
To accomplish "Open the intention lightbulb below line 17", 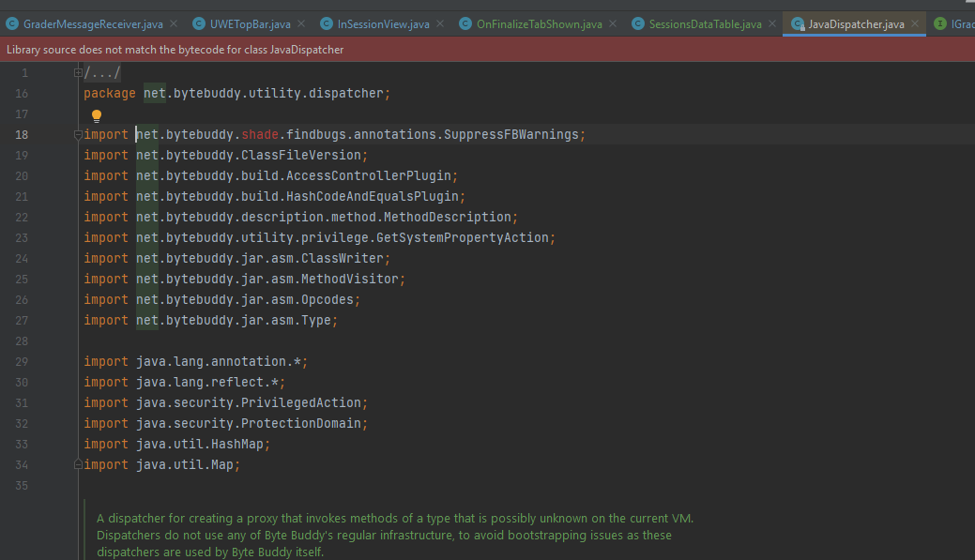I will (96, 114).
